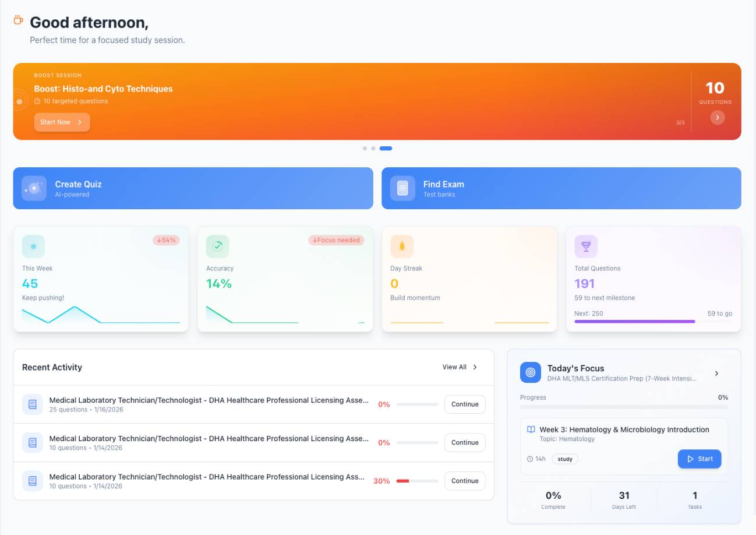Viewport: 756px width, 535px height.
Task: Click '31 Days Left' stat
Action: (x=624, y=499)
